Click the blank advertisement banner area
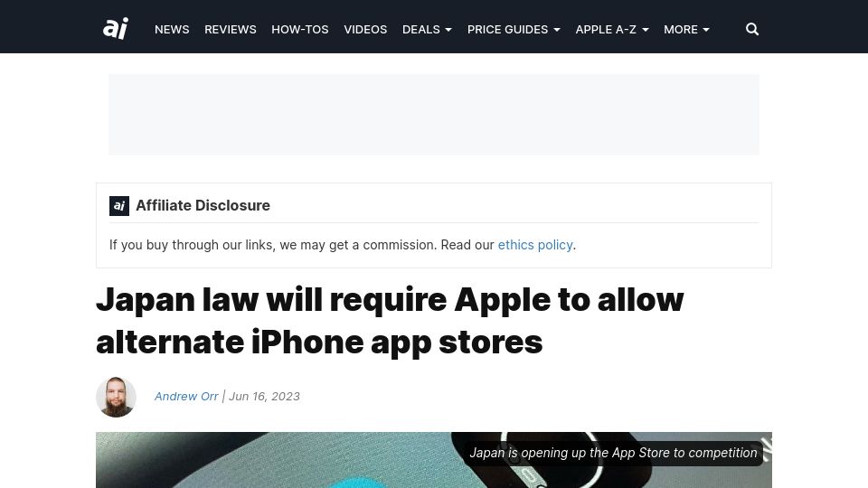868x488 pixels. coord(434,115)
